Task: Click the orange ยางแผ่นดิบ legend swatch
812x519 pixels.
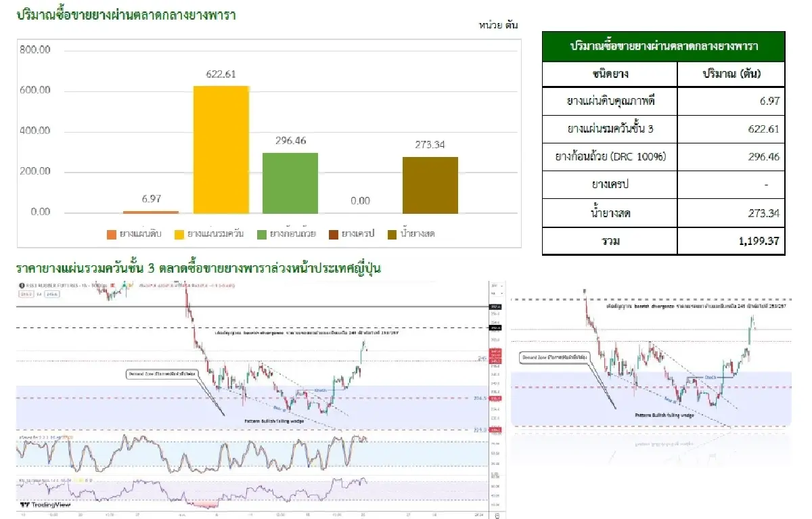Action: click(112, 234)
